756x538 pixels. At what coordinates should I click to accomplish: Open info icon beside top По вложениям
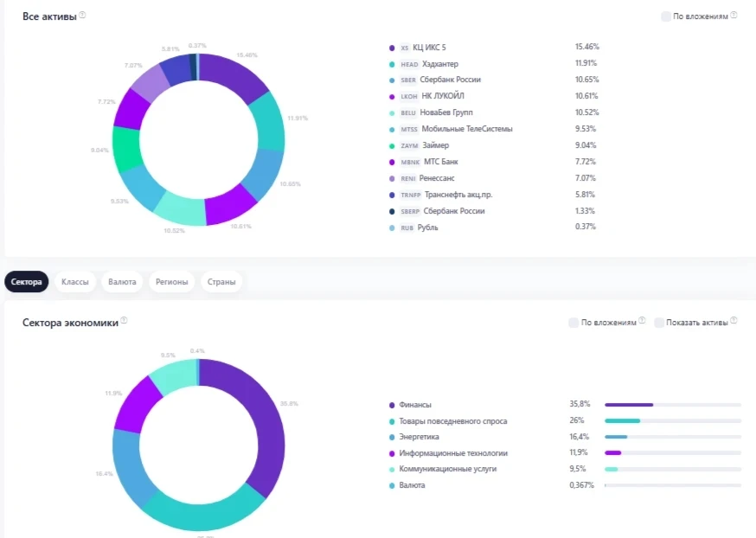[734, 15]
